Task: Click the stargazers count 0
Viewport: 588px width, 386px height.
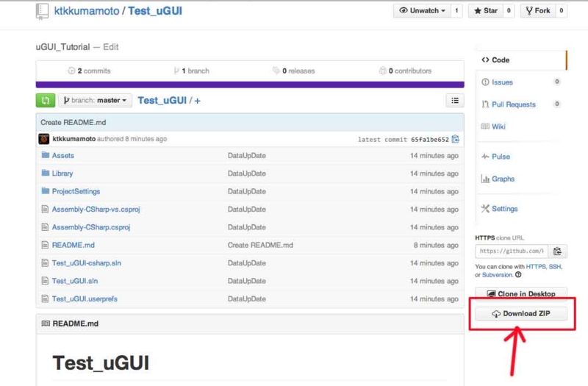Action: (x=509, y=10)
